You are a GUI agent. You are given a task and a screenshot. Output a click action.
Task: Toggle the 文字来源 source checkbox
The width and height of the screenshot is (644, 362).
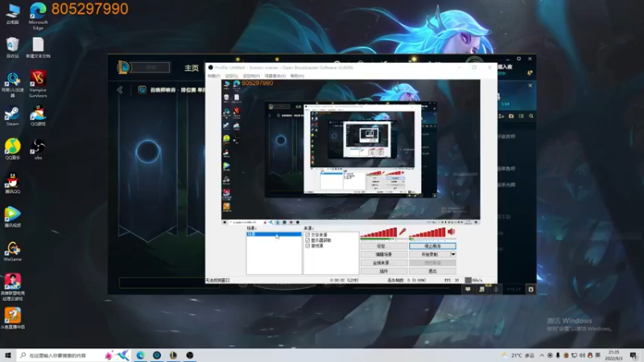pyautogui.click(x=308, y=235)
